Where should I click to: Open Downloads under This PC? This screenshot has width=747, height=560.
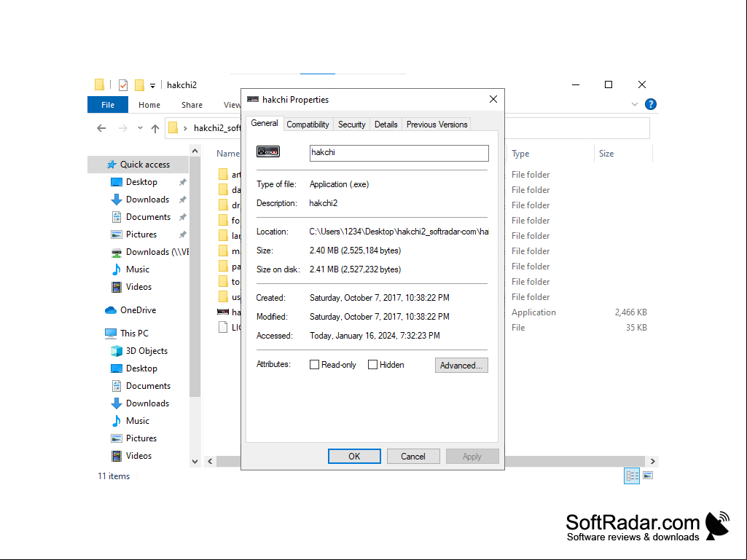(148, 403)
